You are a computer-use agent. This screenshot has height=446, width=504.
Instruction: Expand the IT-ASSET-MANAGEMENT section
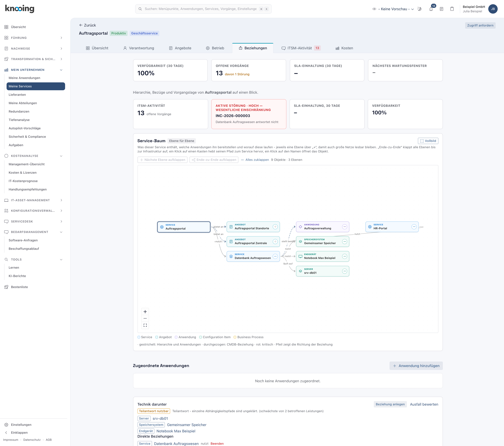click(x=33, y=200)
